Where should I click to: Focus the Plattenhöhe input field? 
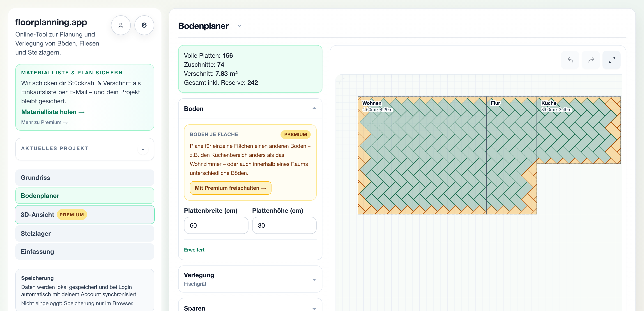click(284, 225)
